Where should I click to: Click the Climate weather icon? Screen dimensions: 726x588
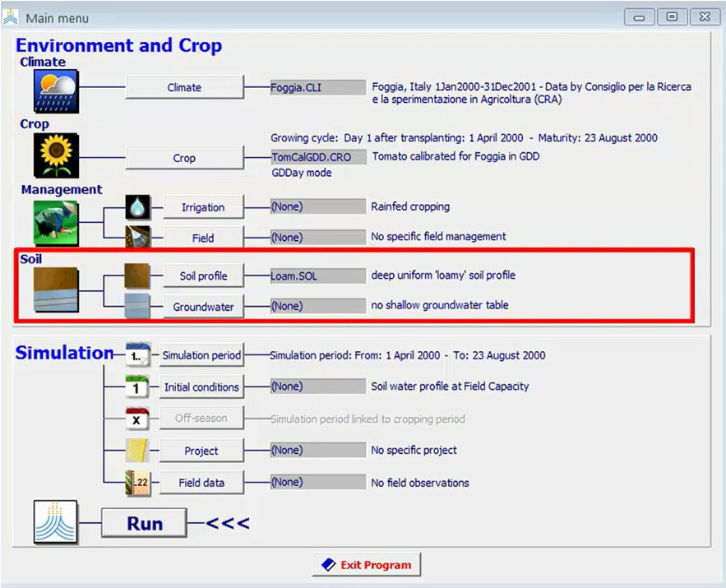pos(56,90)
